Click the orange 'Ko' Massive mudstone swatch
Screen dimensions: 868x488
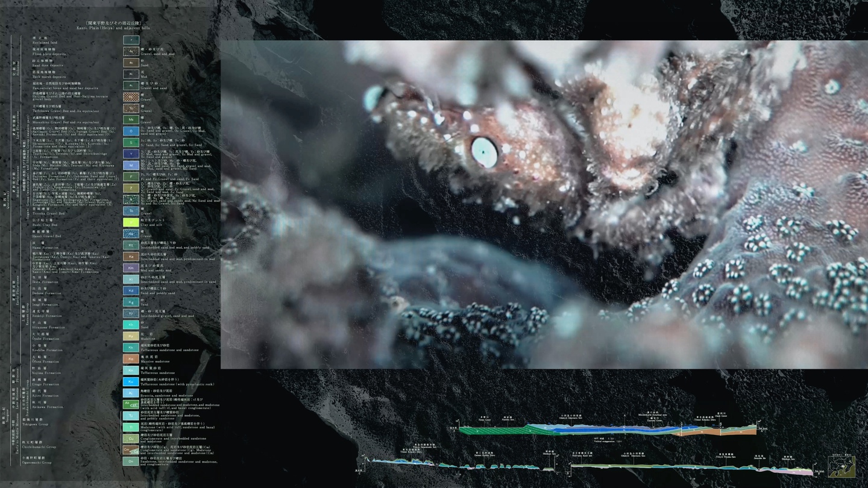[131, 358]
